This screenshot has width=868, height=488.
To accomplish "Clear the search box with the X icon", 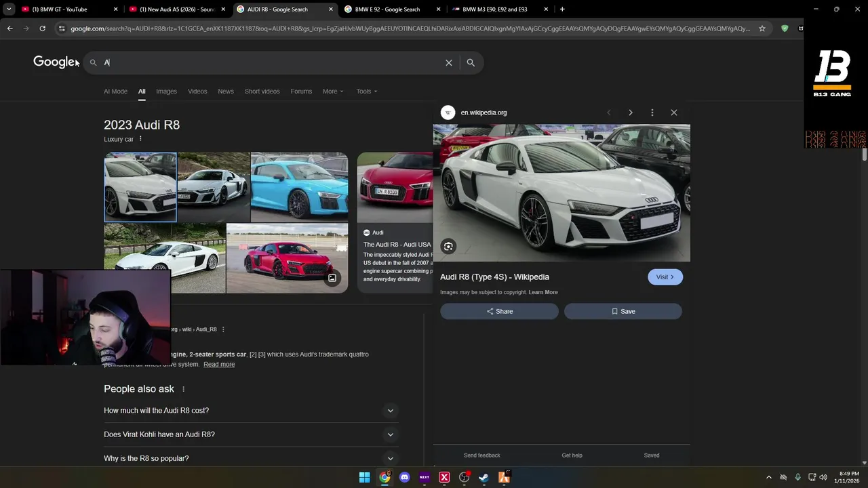I will 448,62.
